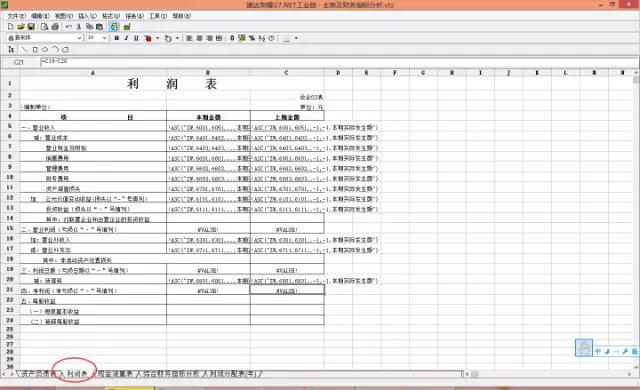Select the line drawing tool
The width and height of the screenshot is (640, 390).
pyautogui.click(x=24, y=49)
